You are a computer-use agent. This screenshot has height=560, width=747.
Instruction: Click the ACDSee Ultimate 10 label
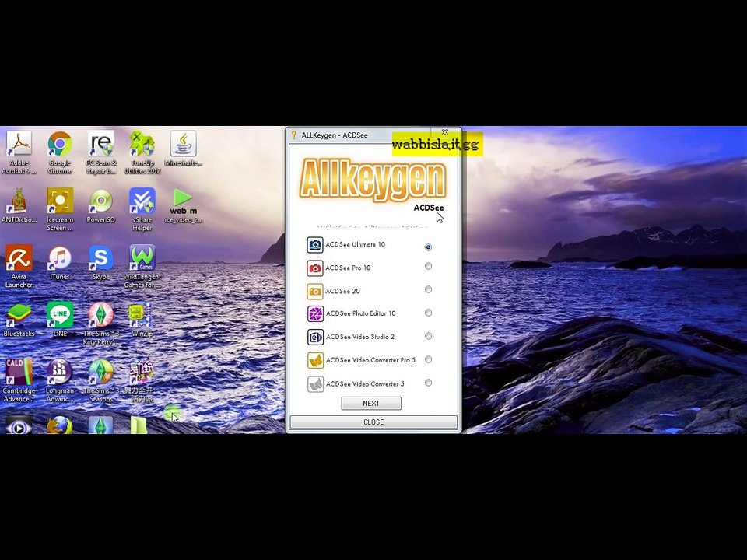pyautogui.click(x=356, y=245)
